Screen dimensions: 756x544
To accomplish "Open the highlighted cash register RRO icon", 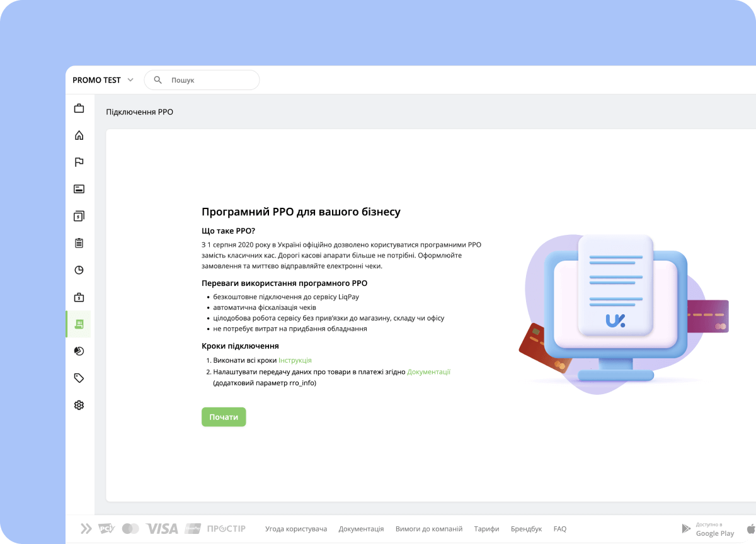I will point(79,324).
